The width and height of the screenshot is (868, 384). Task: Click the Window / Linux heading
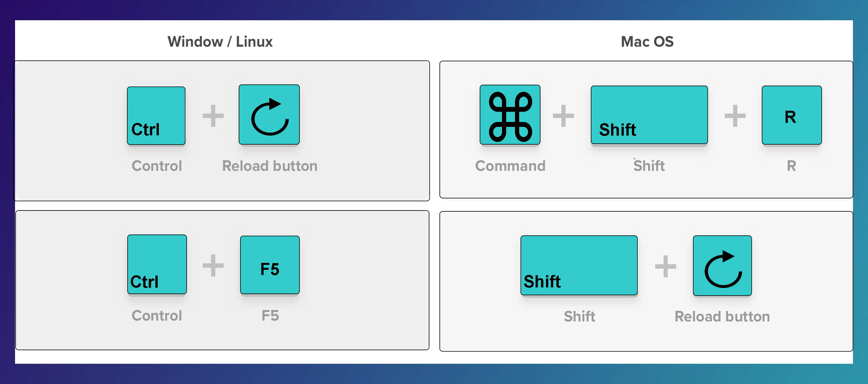[x=220, y=42]
